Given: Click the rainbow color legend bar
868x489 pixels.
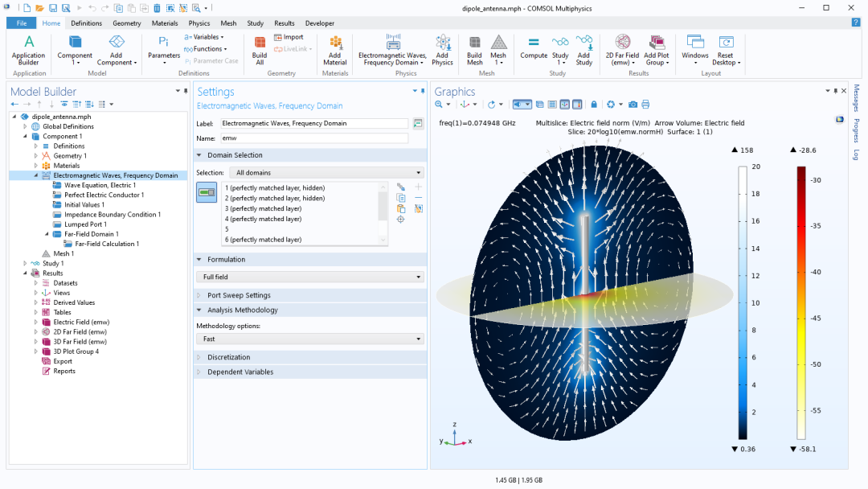Looking at the screenshot, I should [801, 303].
